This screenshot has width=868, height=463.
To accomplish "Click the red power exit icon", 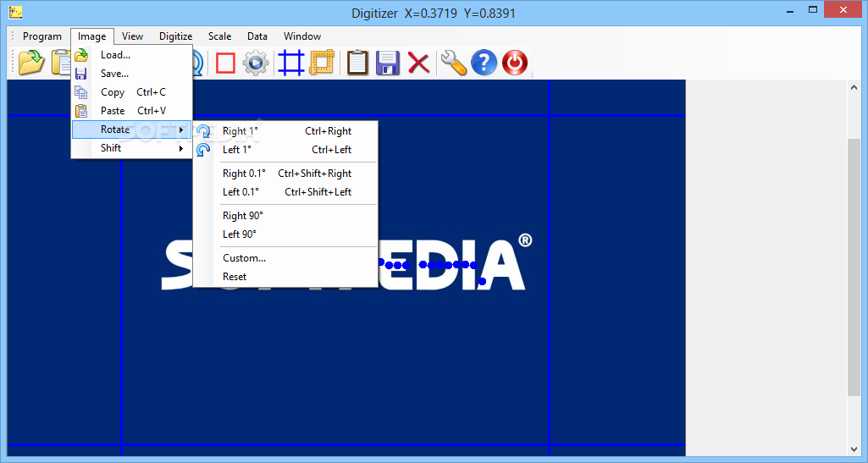I will (515, 63).
